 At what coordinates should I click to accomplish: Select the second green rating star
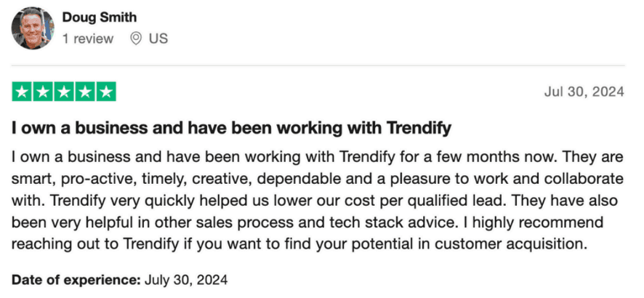(43, 92)
